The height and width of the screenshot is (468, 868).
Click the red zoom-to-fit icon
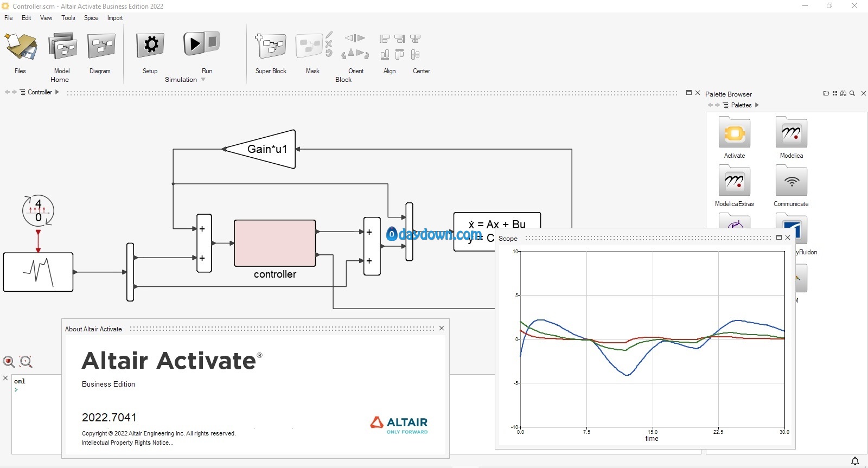pyautogui.click(x=9, y=362)
